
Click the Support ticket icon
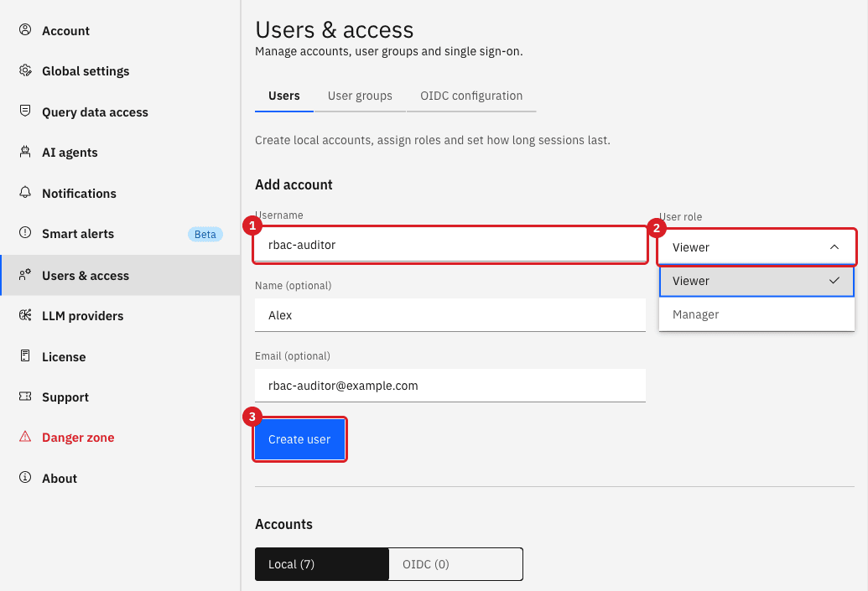pos(25,397)
